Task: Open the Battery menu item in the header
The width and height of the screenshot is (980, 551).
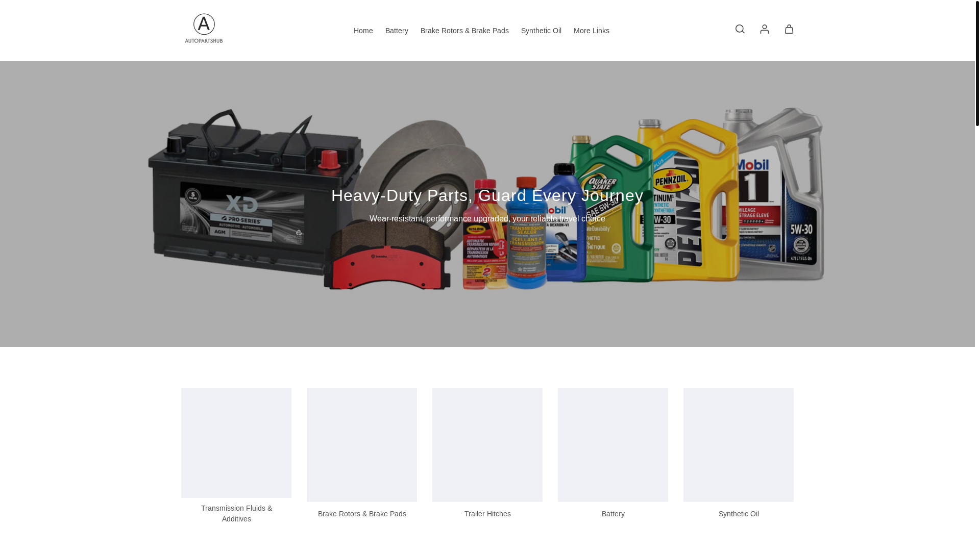Action: click(397, 31)
